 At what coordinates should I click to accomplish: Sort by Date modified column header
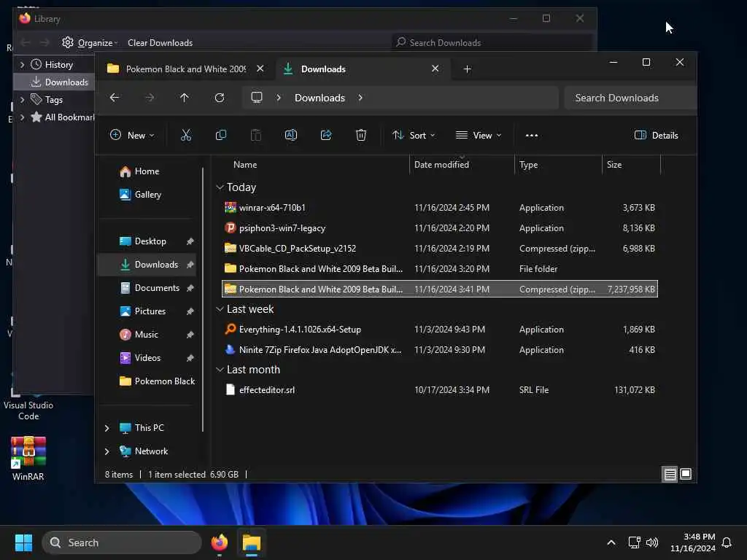[x=441, y=165]
